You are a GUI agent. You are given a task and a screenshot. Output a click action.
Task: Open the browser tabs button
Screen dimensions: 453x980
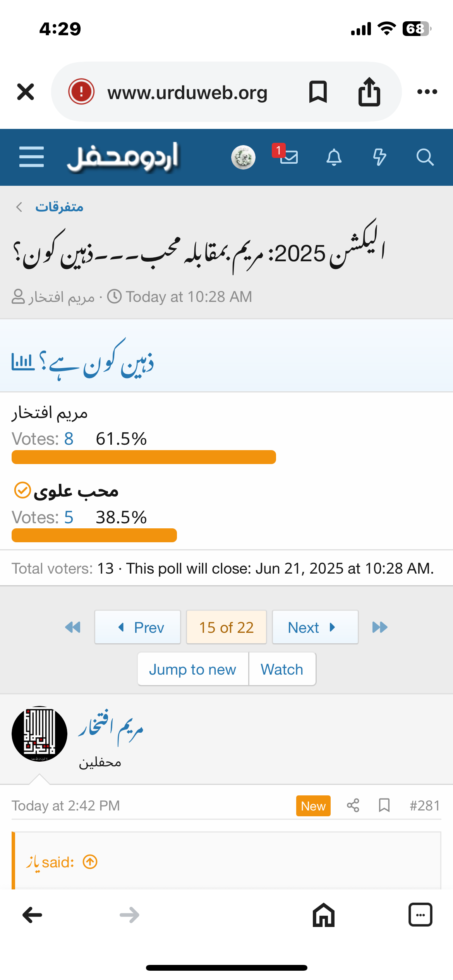point(420,915)
